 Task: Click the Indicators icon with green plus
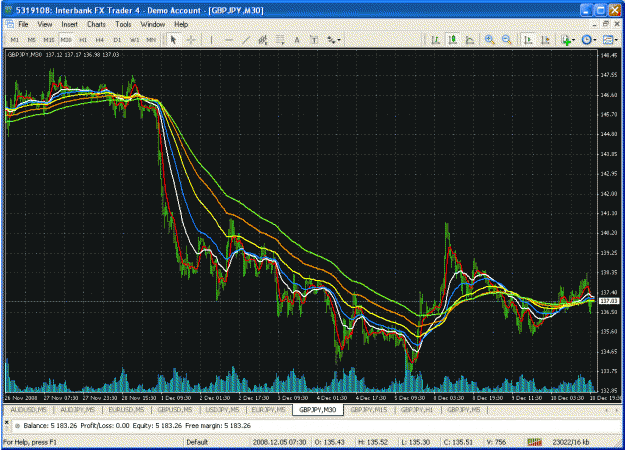click(566, 40)
